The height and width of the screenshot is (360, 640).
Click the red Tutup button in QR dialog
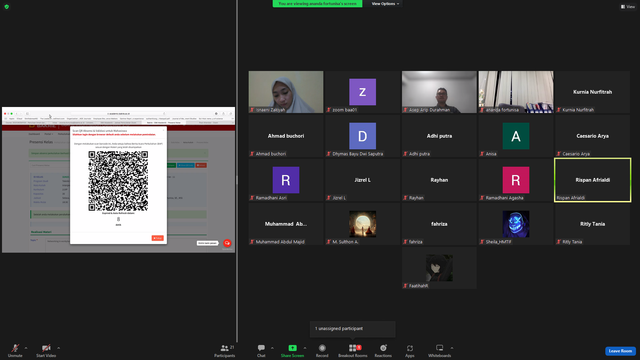[x=158, y=238]
